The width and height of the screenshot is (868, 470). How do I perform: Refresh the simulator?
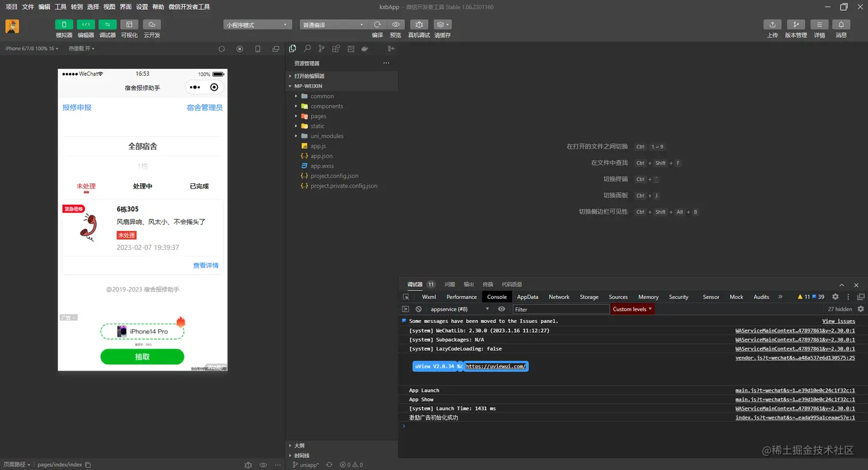[x=222, y=49]
